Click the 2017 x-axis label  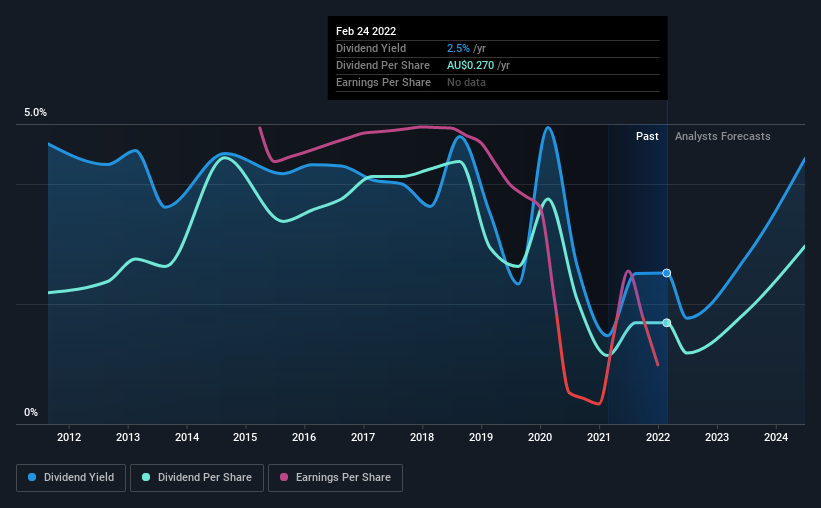(x=363, y=437)
